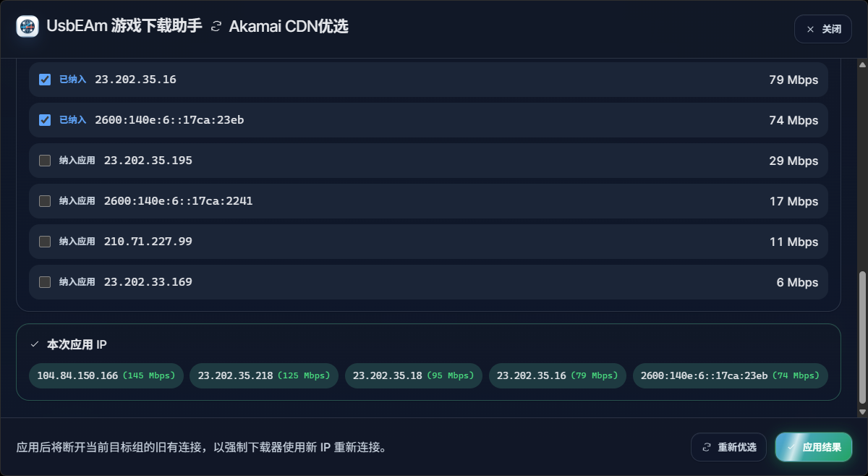Click the 2600:140e:6::17ca:23eb (74 Mbps) chip

click(x=730, y=376)
